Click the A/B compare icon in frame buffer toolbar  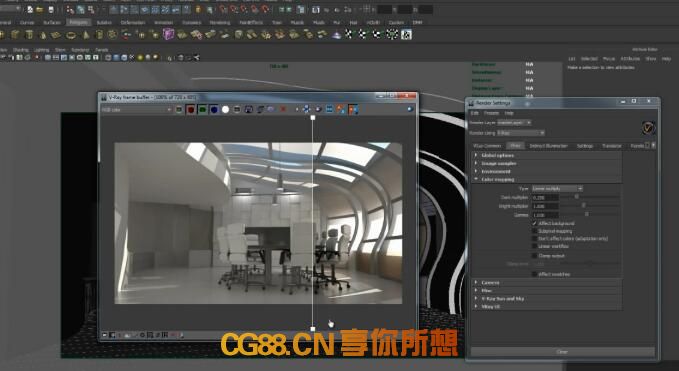pyautogui.click(x=353, y=110)
